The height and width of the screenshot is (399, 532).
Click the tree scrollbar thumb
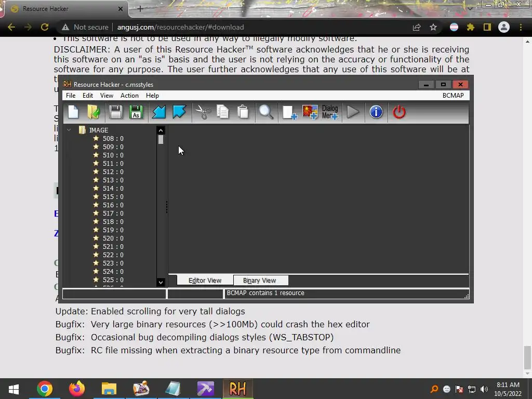[161, 139]
